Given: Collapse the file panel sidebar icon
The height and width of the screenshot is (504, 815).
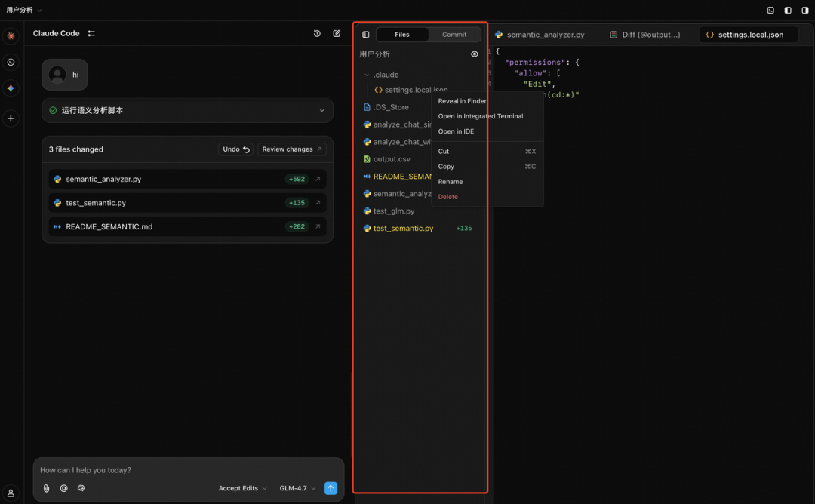Looking at the screenshot, I should [x=366, y=35].
